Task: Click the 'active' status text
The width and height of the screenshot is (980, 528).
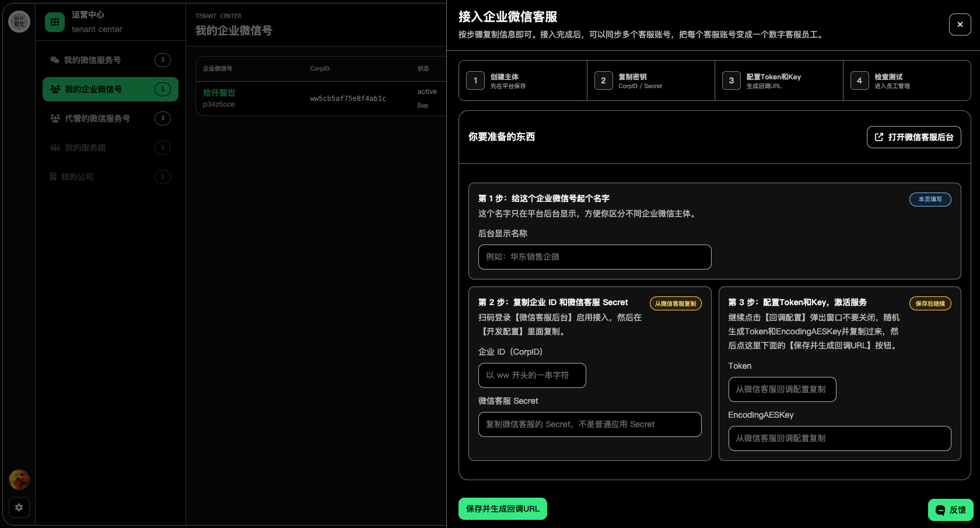Action: (x=427, y=92)
